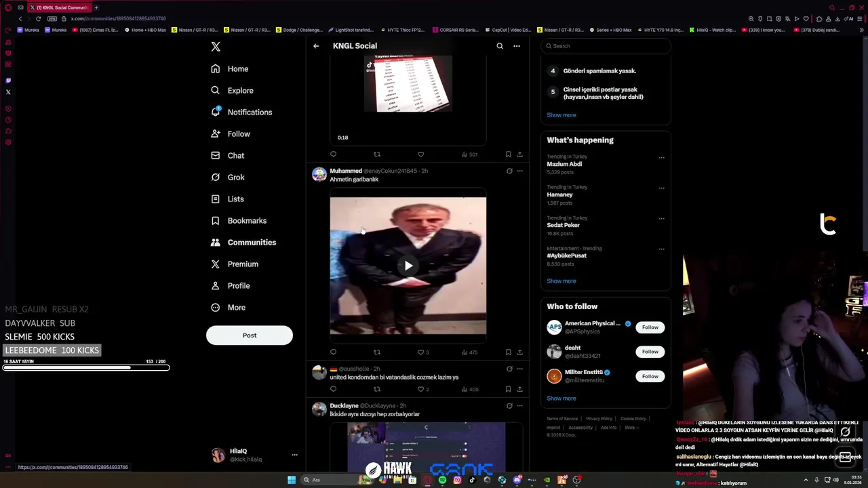Open Privacy Policy footer link

pos(599,419)
